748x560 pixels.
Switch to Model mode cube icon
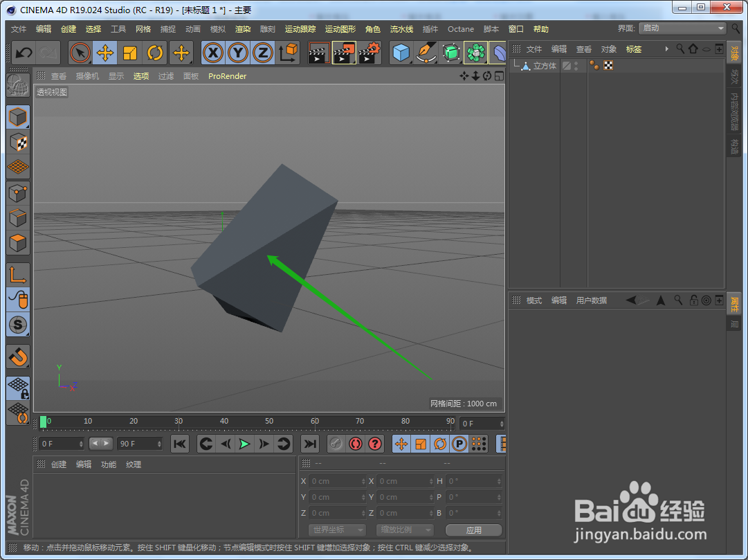pyautogui.click(x=18, y=118)
